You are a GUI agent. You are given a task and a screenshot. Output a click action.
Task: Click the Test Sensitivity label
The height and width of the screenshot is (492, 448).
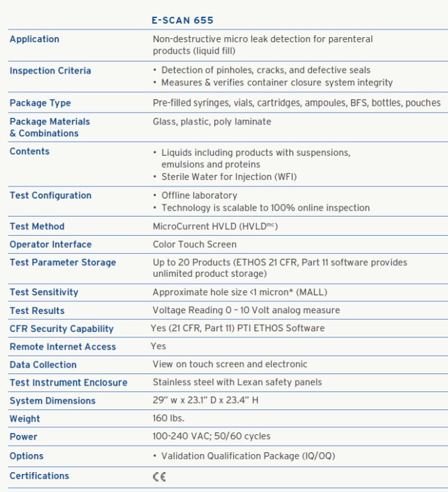[x=44, y=292]
